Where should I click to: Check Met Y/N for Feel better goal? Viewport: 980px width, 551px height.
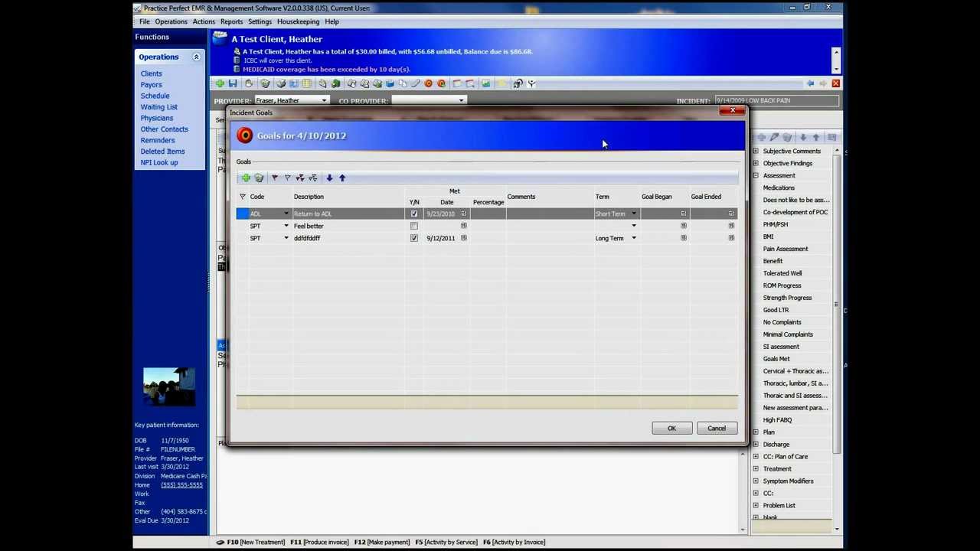[x=414, y=226]
